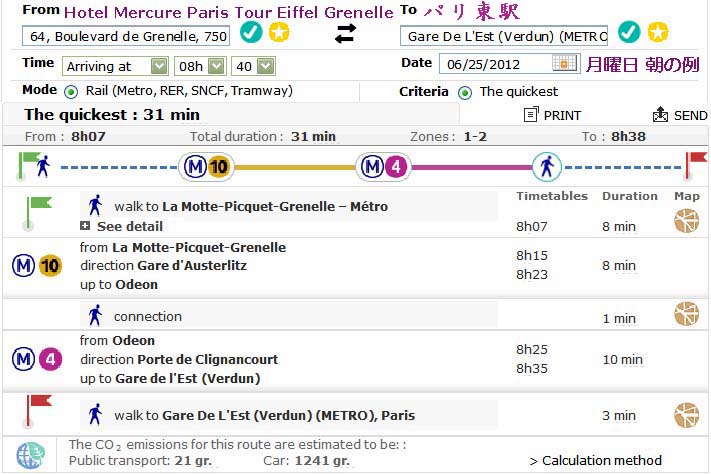711x474 pixels.
Task: Click the 'Map' column header
Action: 687,196
